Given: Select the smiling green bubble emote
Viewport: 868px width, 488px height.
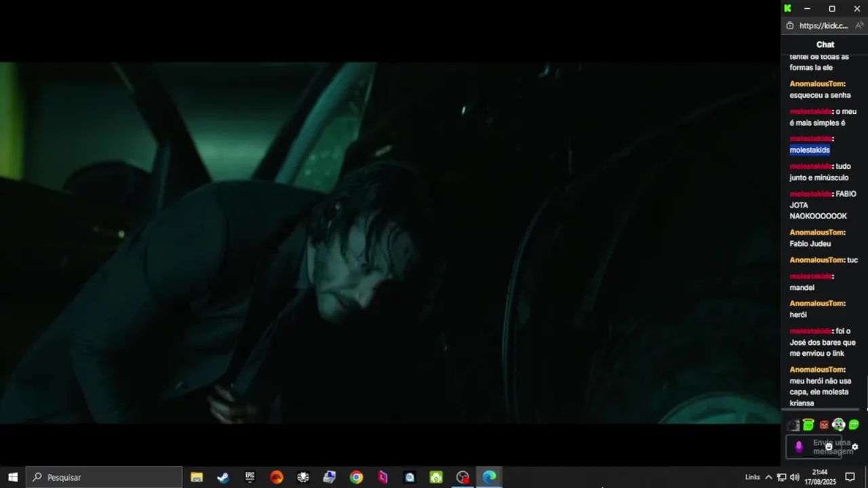Looking at the screenshot, I should (854, 425).
